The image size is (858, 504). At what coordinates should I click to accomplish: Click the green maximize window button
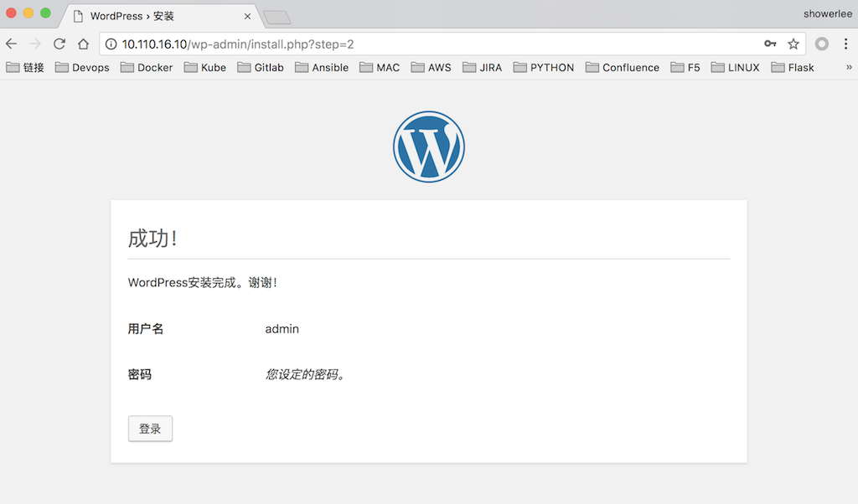point(45,13)
